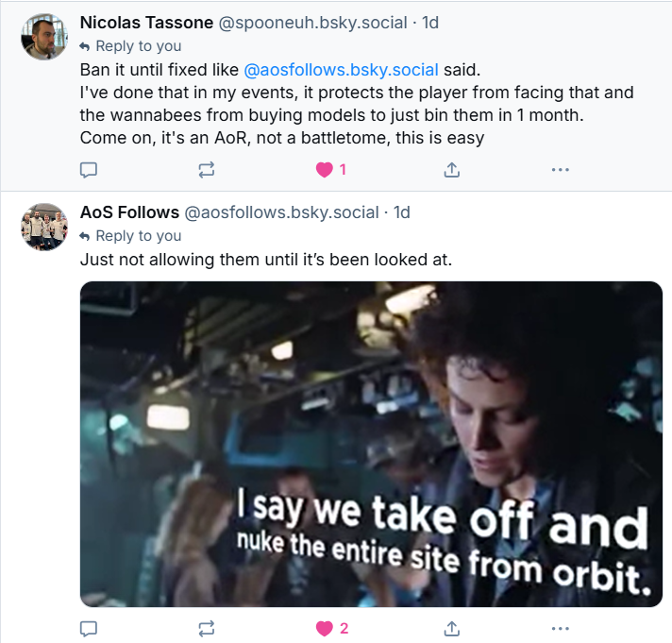The image size is (672, 643).
Task: Click the 1d timestamp on AoS Follows' post
Action: 402,212
